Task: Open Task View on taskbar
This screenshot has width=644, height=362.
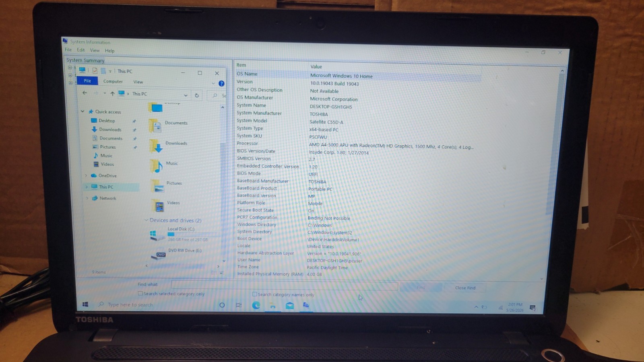Action: (x=239, y=305)
